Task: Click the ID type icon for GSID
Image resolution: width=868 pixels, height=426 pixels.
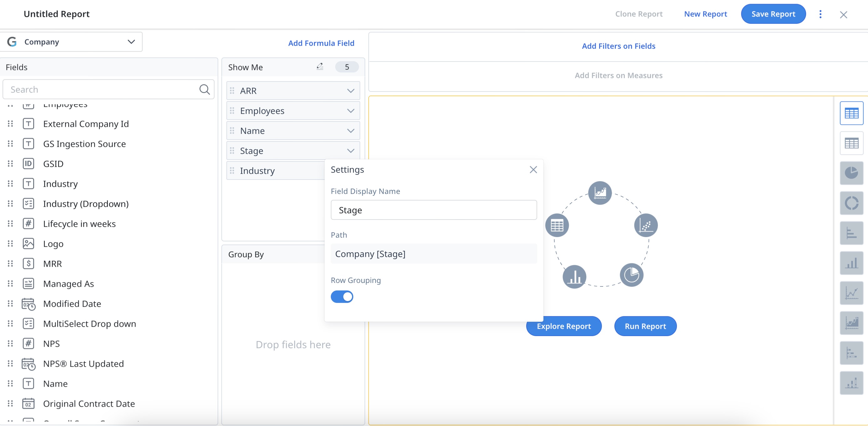Action: (x=28, y=164)
